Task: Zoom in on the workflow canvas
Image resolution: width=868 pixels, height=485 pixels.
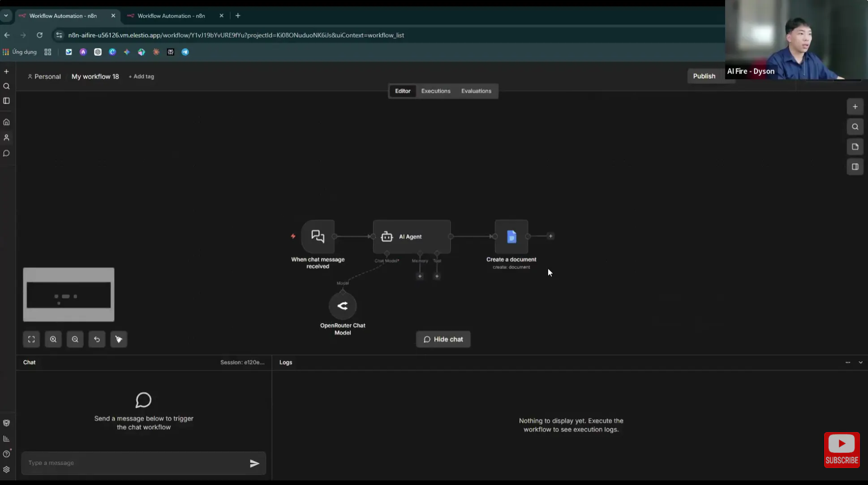Action: (x=53, y=339)
